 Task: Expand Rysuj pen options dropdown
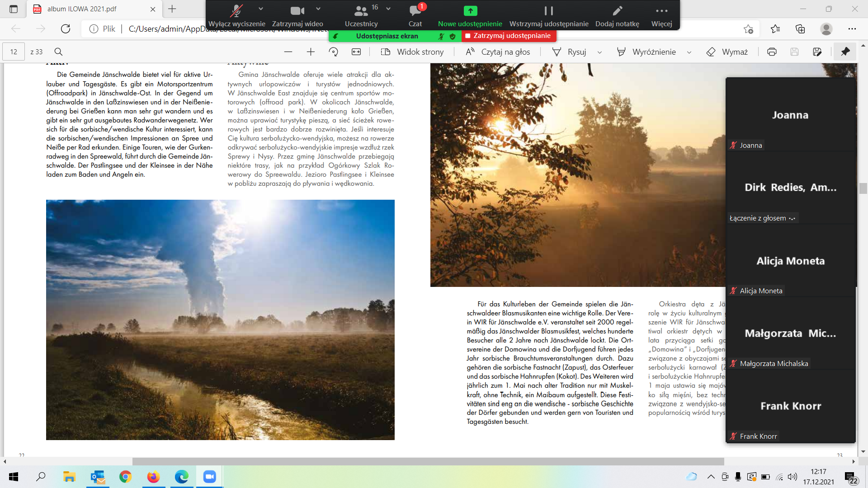(600, 52)
